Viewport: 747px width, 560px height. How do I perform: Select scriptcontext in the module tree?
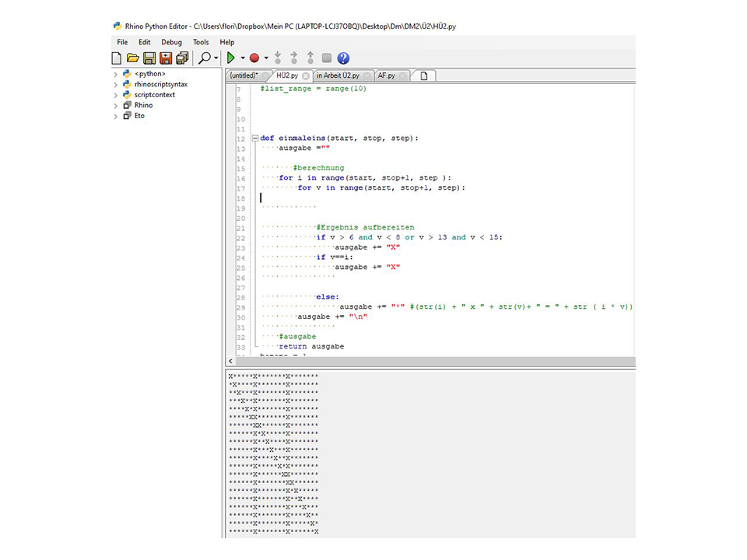154,95
